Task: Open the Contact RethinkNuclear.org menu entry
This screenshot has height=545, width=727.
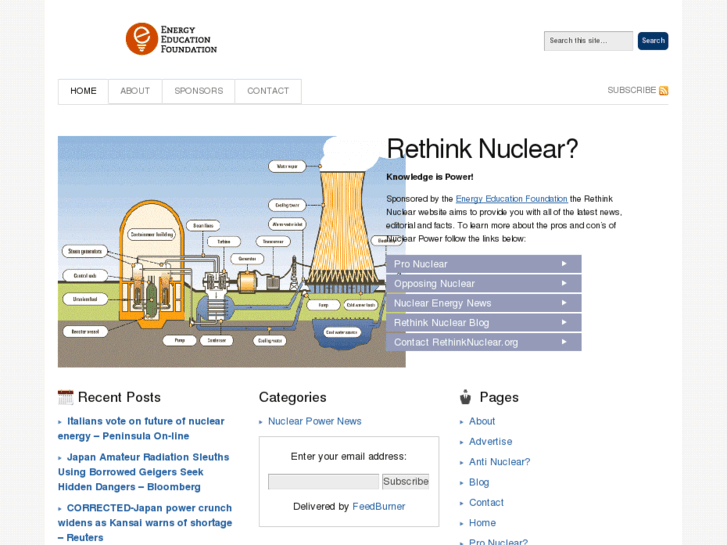Action: [484, 342]
